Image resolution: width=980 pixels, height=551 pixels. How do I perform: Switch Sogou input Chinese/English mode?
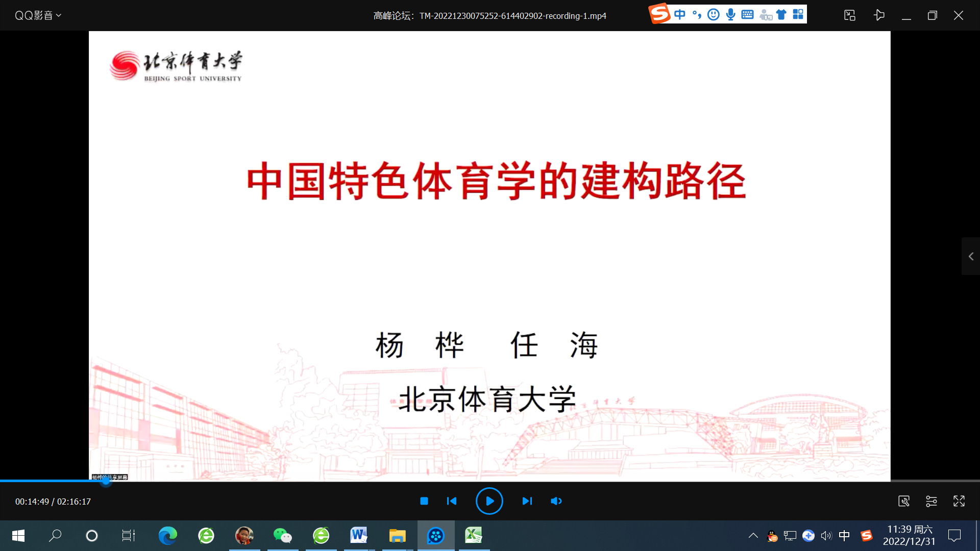pos(679,14)
